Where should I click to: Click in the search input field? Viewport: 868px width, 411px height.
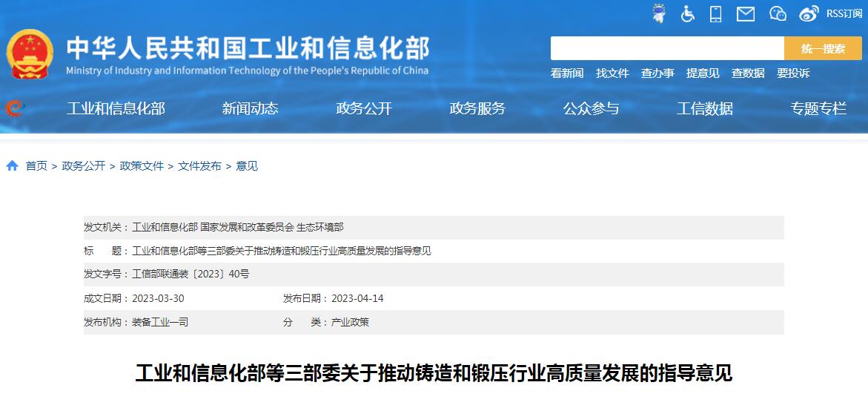(x=666, y=48)
